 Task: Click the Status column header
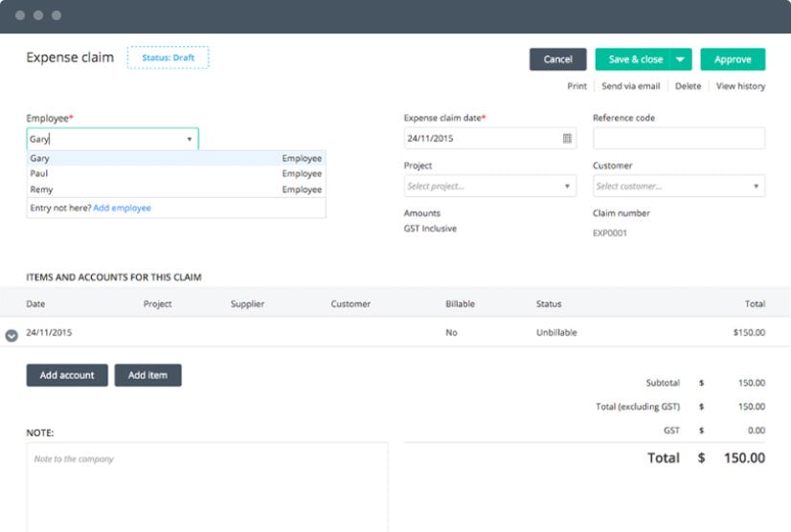(x=549, y=303)
